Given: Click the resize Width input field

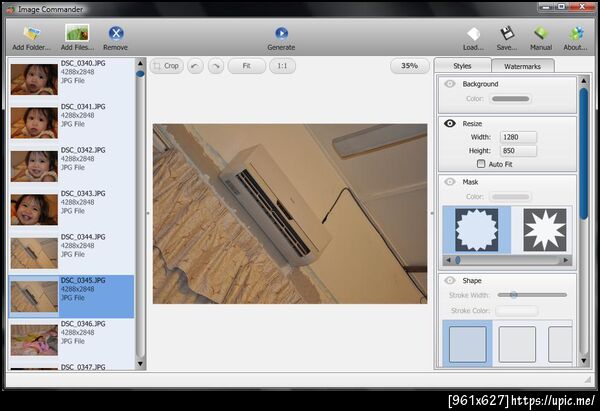Looking at the screenshot, I should (518, 137).
